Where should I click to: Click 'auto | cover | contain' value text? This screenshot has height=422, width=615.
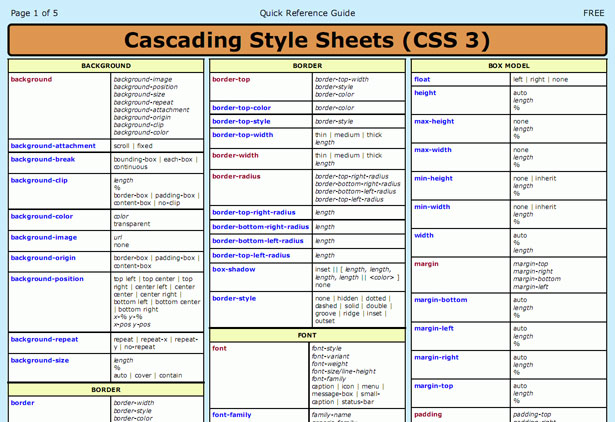click(148, 375)
